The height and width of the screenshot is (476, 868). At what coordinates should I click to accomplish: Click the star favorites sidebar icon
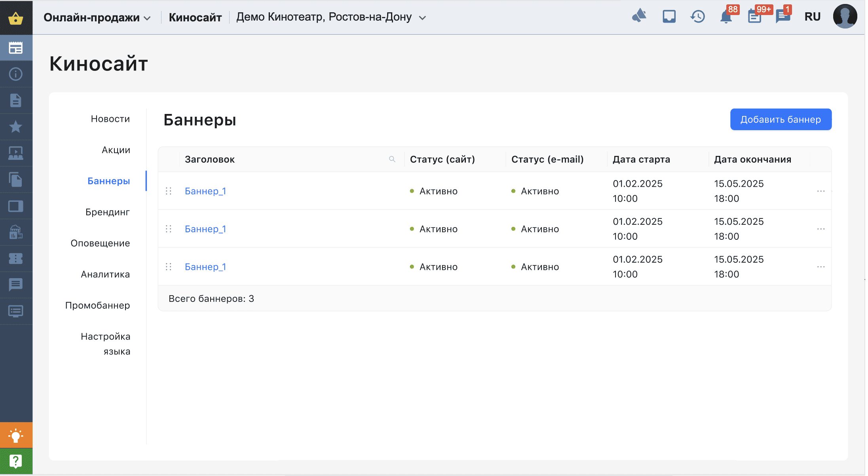[16, 127]
